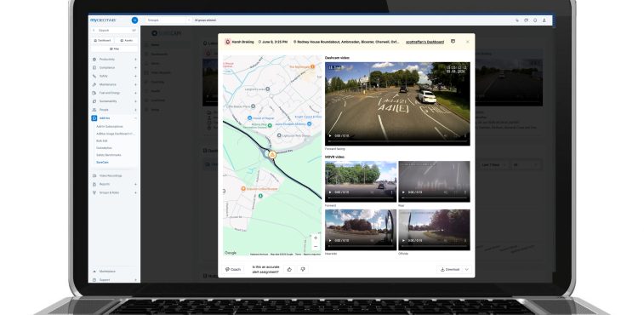Seek on MDVR Rear video progress bar

(x=434, y=198)
